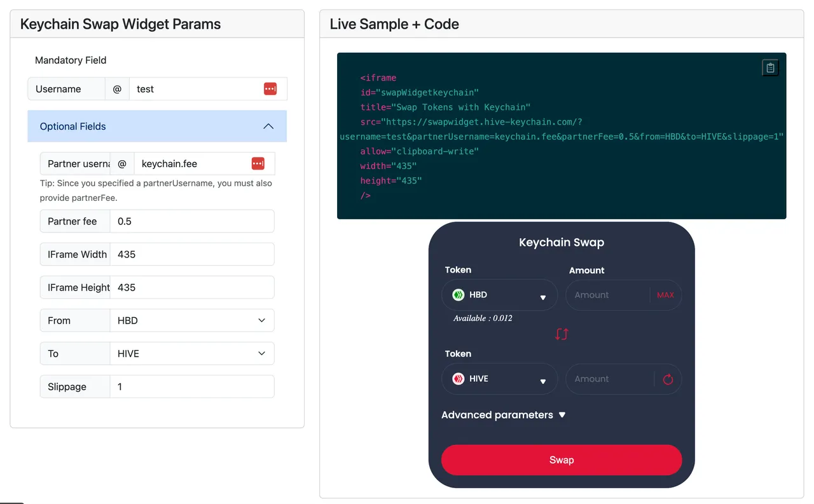
Task: Click the 'Keychain Swap' widget title
Action: click(562, 242)
